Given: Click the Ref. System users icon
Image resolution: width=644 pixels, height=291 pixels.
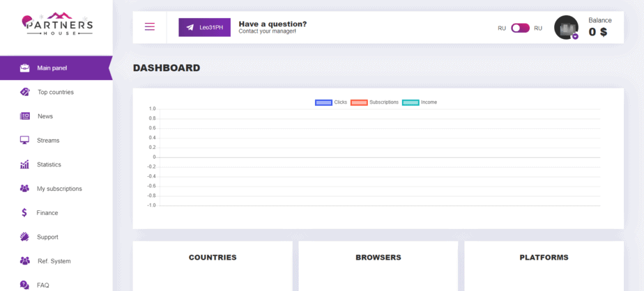Looking at the screenshot, I should tap(24, 261).
